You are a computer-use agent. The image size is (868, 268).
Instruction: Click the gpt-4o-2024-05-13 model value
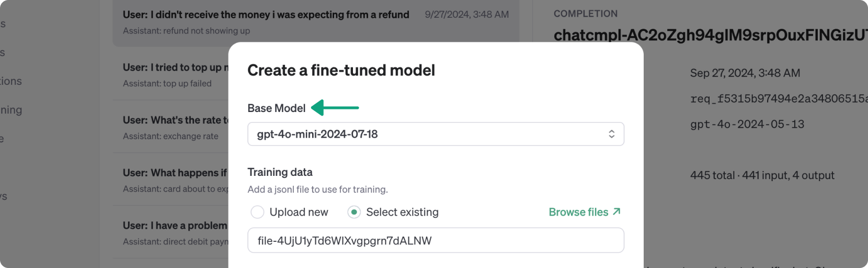point(747,125)
